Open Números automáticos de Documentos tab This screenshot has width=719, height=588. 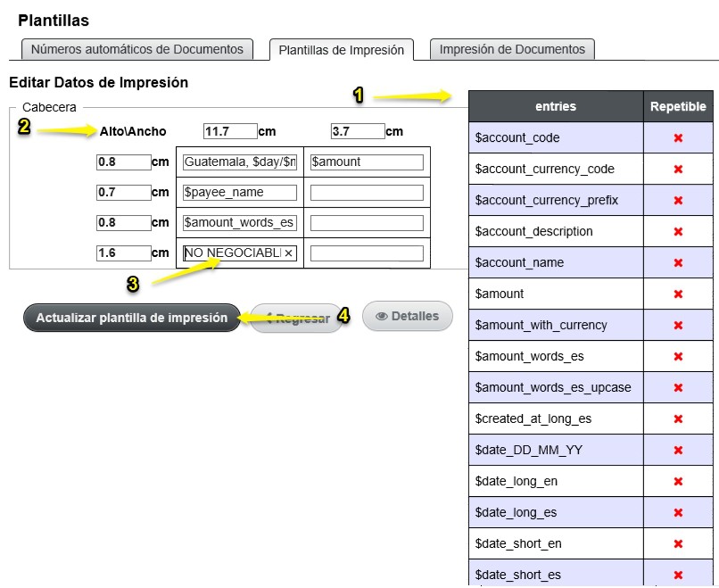coord(137,50)
